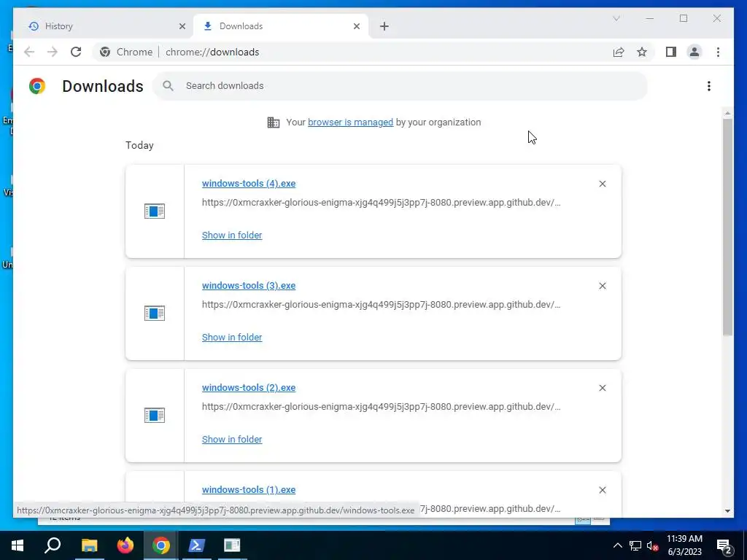Click source URL of windows-tools (3).exe
This screenshot has height=560, width=747.
(x=381, y=304)
